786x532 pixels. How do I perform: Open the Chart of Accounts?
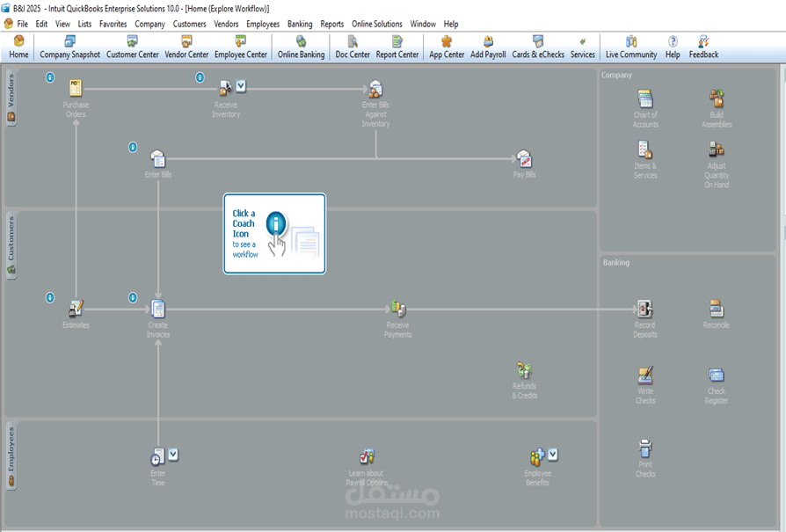click(645, 98)
